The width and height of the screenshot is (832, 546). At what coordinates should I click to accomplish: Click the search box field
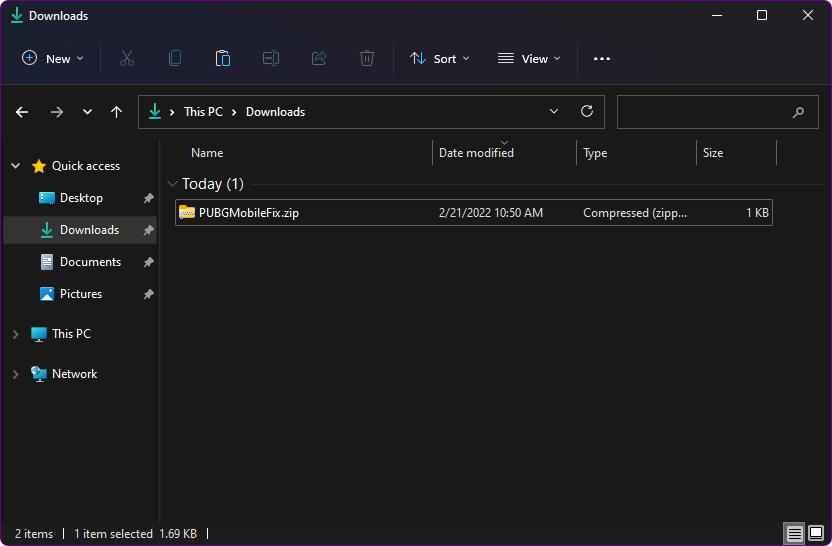pos(710,112)
